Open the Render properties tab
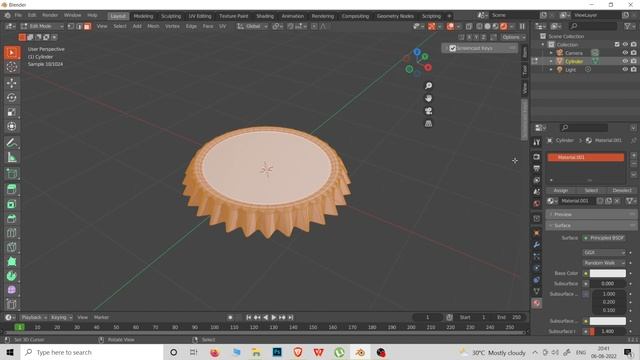 (x=537, y=157)
